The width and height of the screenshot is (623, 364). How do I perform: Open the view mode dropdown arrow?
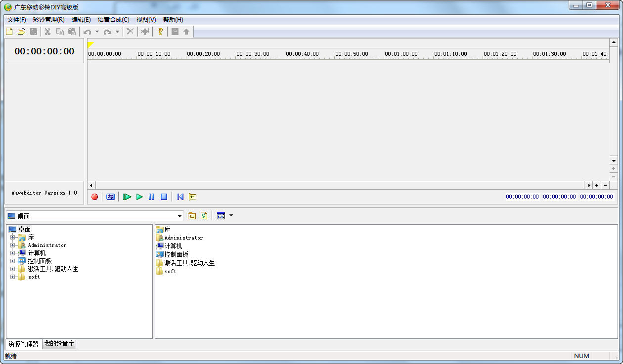231,216
